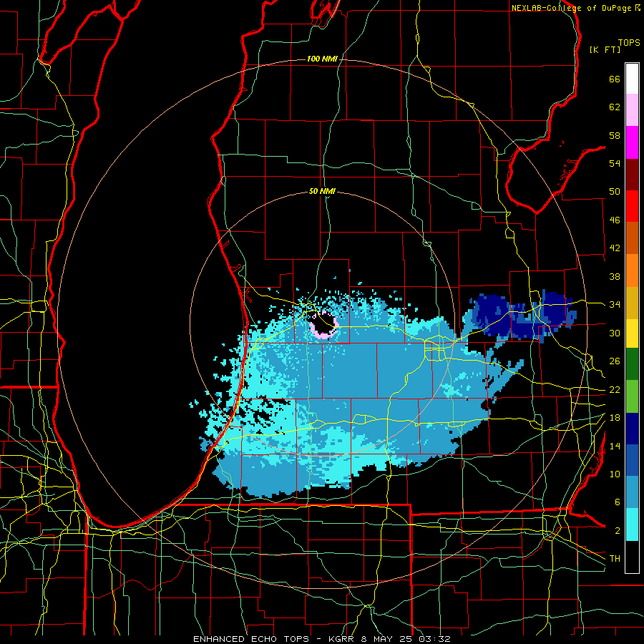The height and width of the screenshot is (644, 644).
Task: Click the '03:32' timestamp in the caption
Action: [434, 639]
